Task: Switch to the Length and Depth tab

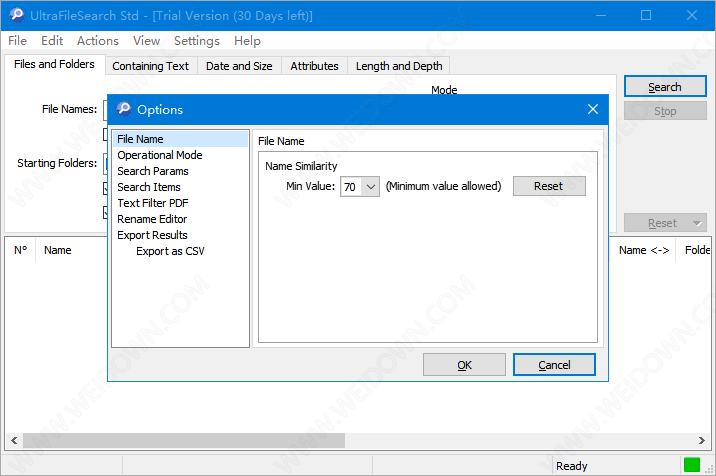Action: coord(399,66)
